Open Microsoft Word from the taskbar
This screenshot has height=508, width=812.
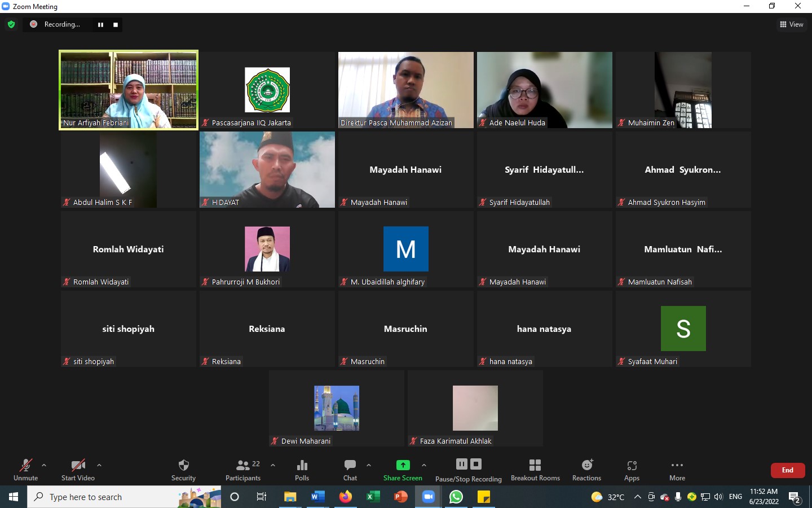pos(317,497)
